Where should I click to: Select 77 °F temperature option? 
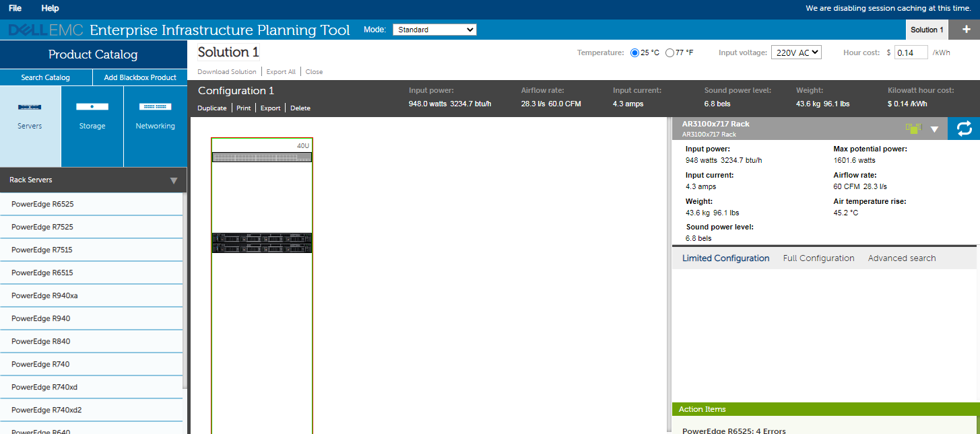pyautogui.click(x=669, y=52)
